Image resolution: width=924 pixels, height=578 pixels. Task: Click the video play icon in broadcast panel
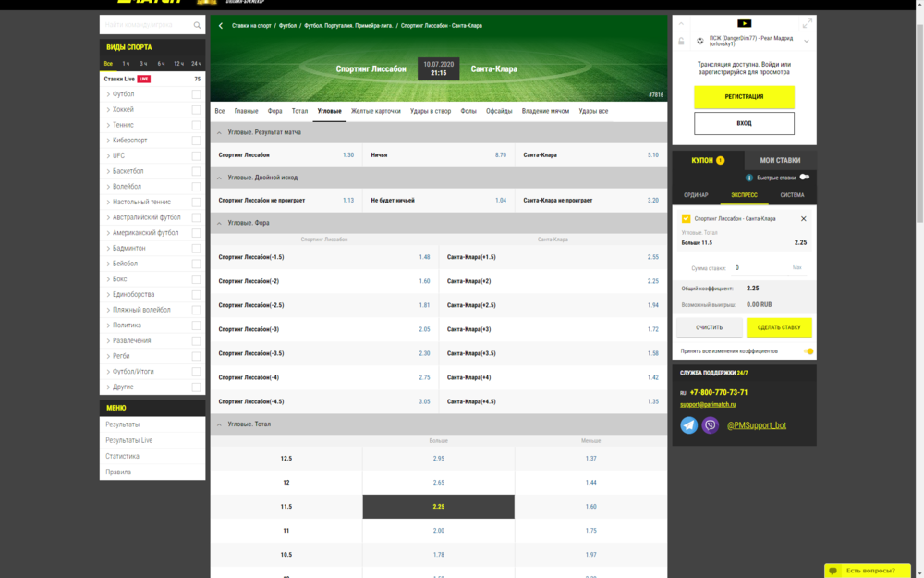pyautogui.click(x=744, y=24)
